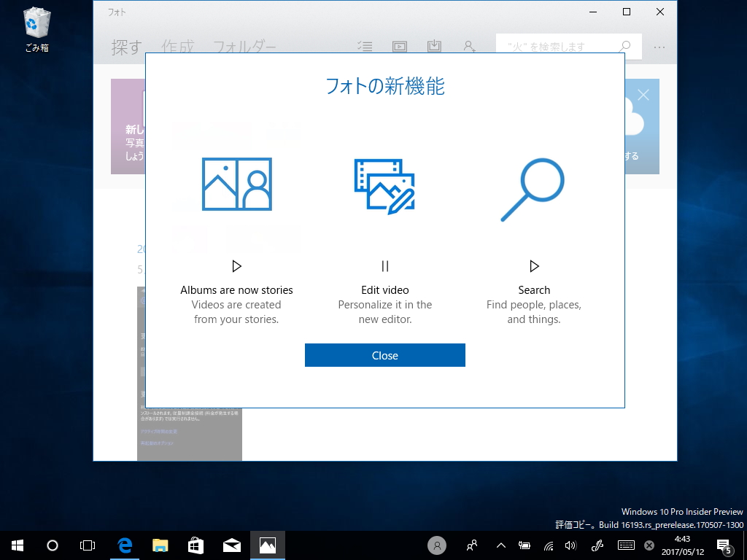Open the volume icon in the system tray

click(570, 545)
